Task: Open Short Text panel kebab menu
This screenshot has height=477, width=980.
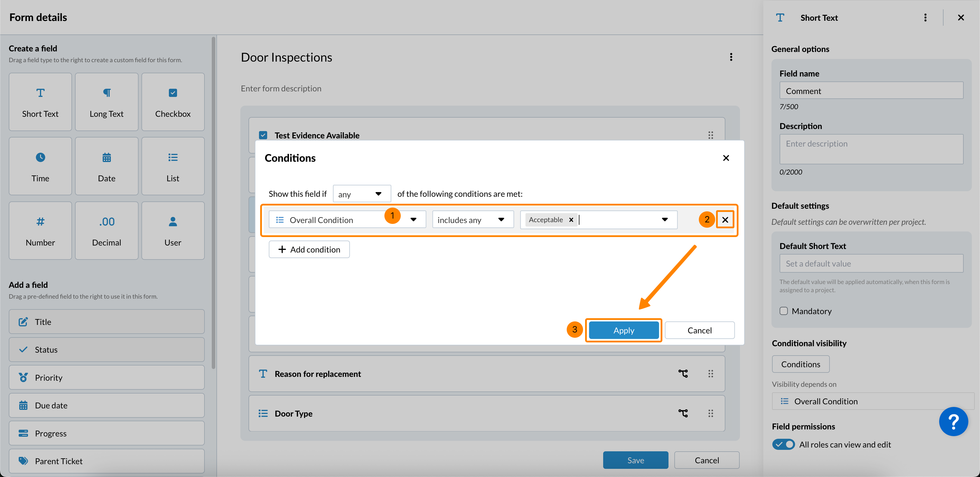Action: (925, 18)
